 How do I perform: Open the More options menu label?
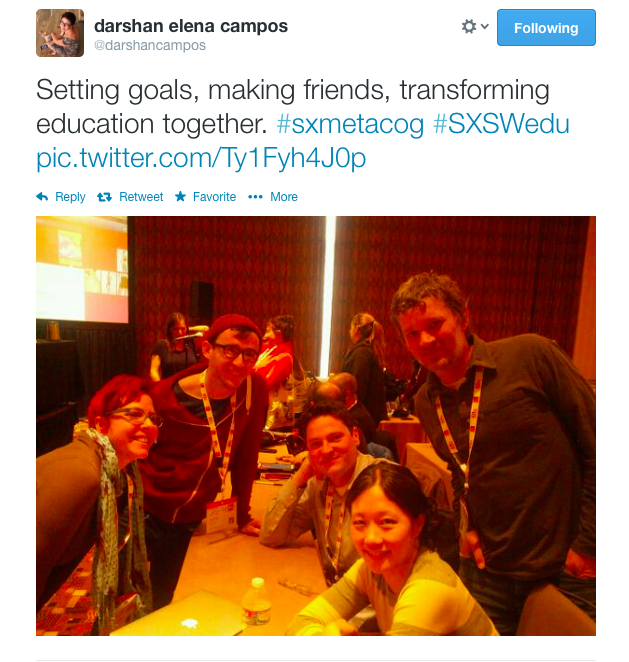[x=284, y=197]
